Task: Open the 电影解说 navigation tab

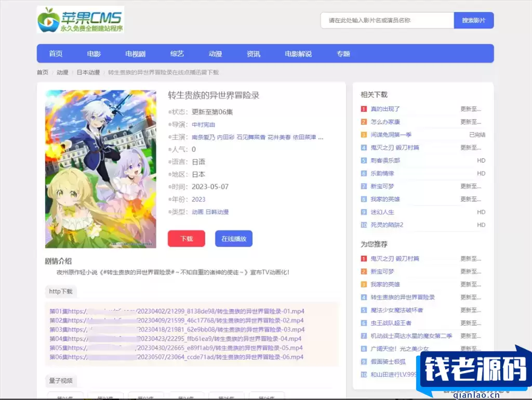Action: tap(298, 54)
